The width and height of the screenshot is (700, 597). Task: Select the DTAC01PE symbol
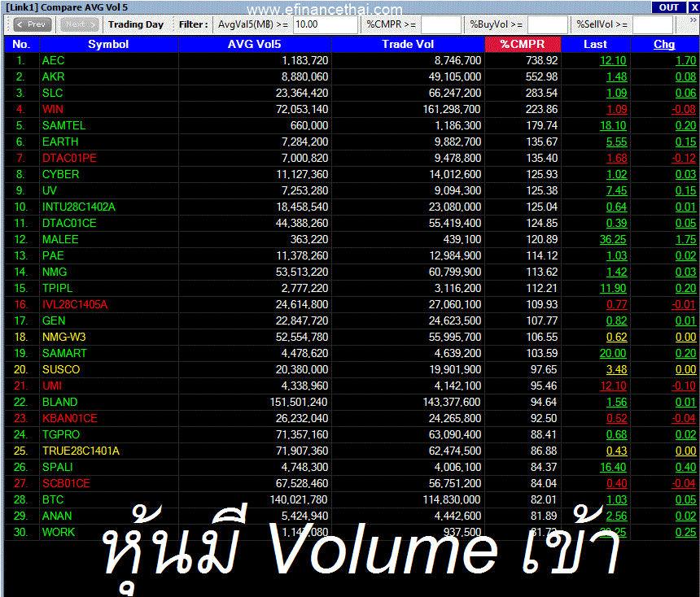[69, 158]
